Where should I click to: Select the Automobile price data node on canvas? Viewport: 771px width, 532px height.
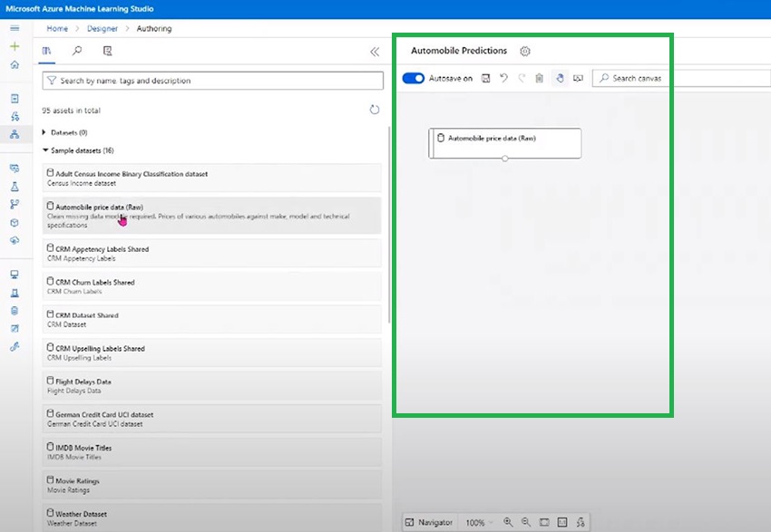pos(505,143)
